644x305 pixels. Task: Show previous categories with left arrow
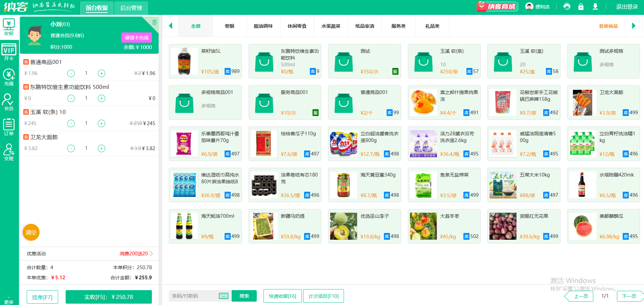170,26
